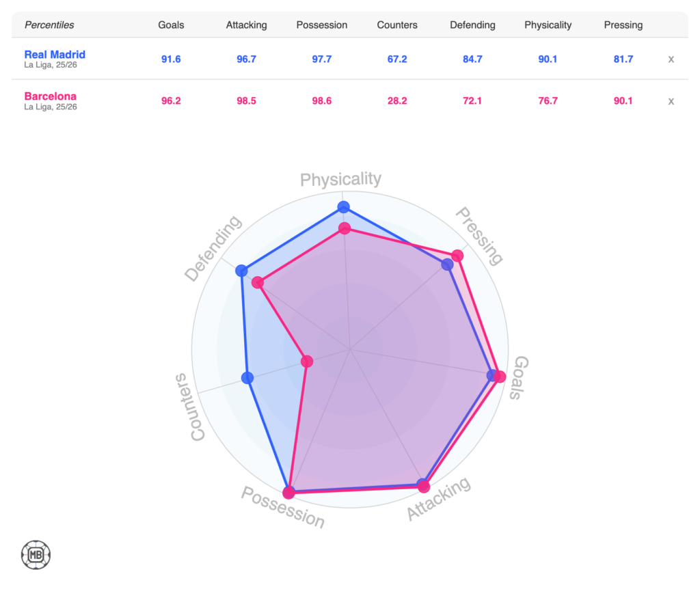Image resolution: width=700 pixels, height=600 pixels.
Task: Click Real Madrid's blue Physicality radar point
Action: pyautogui.click(x=344, y=207)
